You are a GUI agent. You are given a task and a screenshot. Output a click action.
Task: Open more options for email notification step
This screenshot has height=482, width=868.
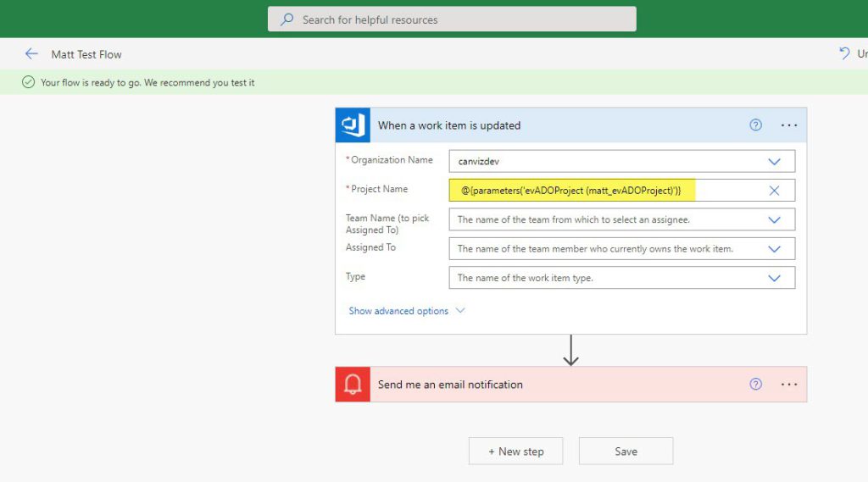click(789, 384)
